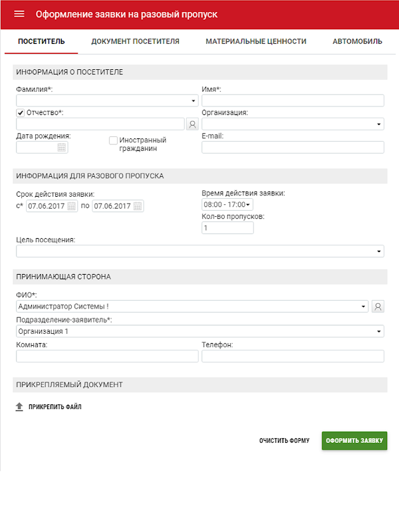The image size is (399, 532).
Task: Open the Организация dropdown list
Action: pyautogui.click(x=379, y=124)
